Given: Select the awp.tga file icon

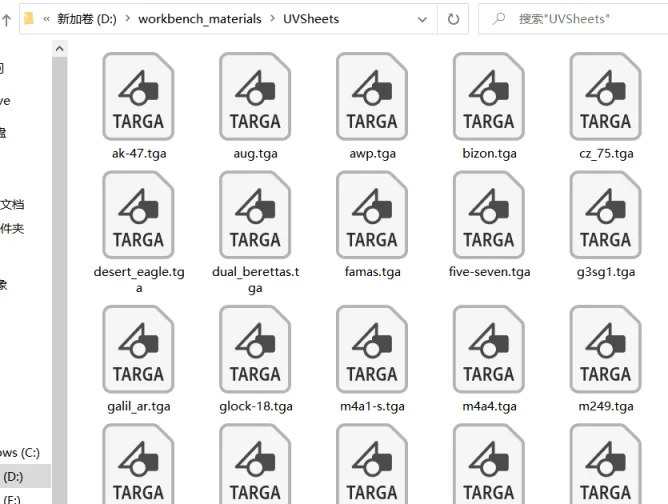Looking at the screenshot, I should pyautogui.click(x=372, y=96).
